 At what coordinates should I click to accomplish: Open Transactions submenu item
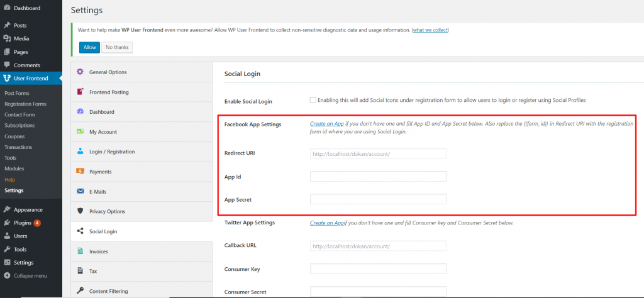click(x=18, y=147)
